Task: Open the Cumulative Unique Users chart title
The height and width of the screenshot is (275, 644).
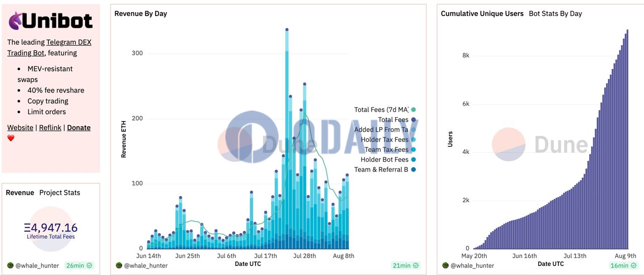Action: pos(482,14)
